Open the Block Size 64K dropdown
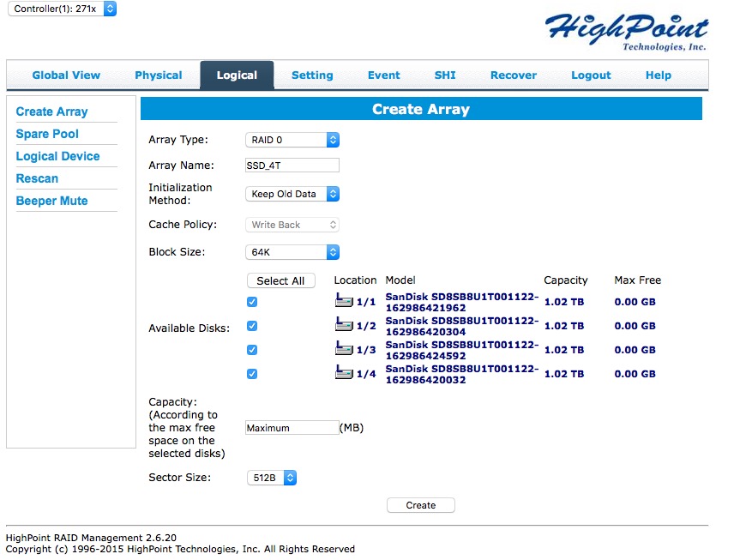The width and height of the screenshot is (752, 560). coord(292,252)
